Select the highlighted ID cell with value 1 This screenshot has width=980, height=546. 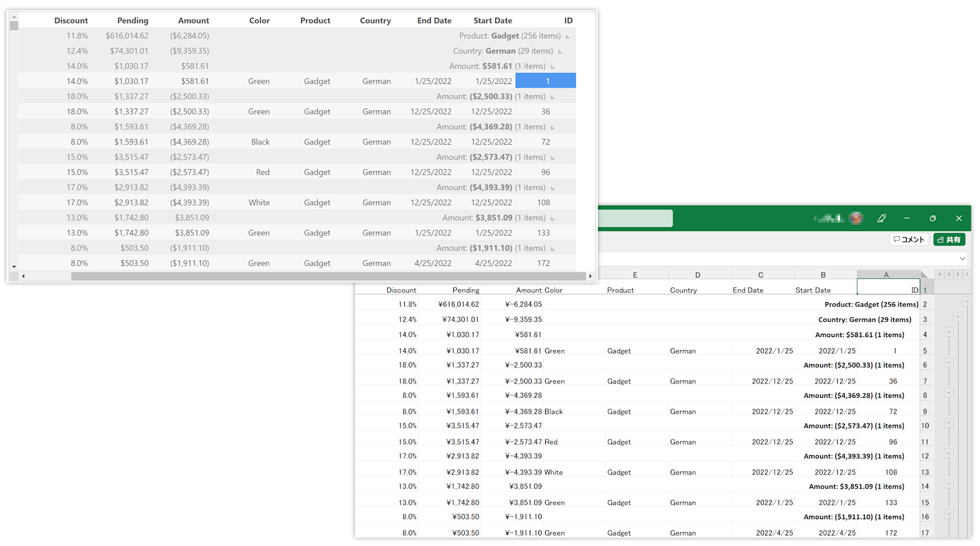546,81
